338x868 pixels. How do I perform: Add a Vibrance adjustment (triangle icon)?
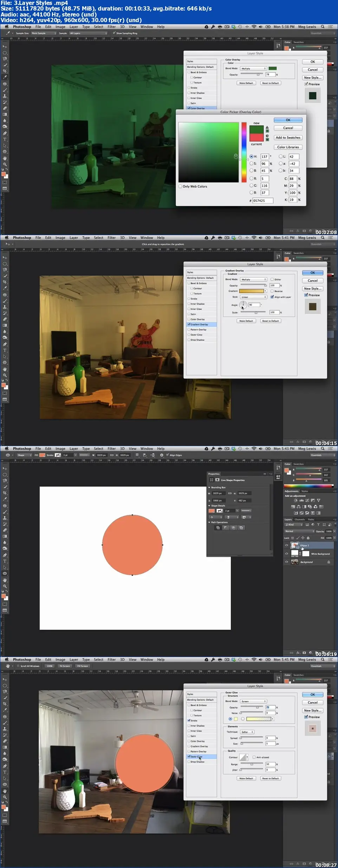(x=318, y=500)
